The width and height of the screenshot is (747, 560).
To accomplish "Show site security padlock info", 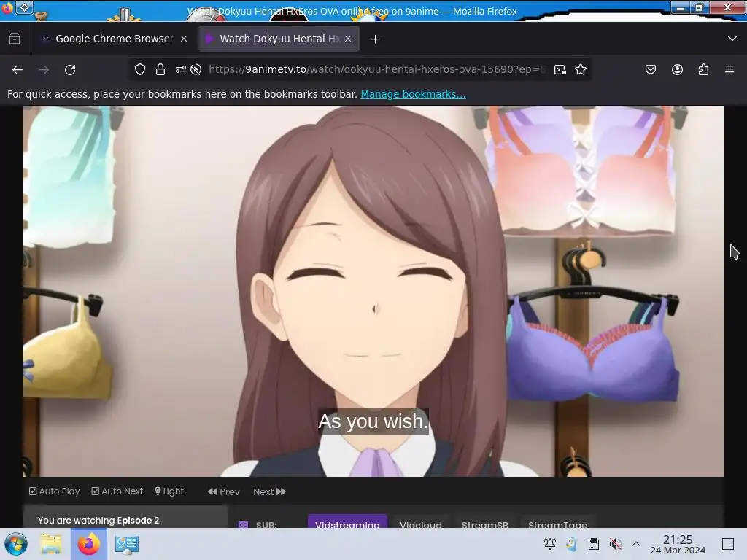I will click(160, 69).
